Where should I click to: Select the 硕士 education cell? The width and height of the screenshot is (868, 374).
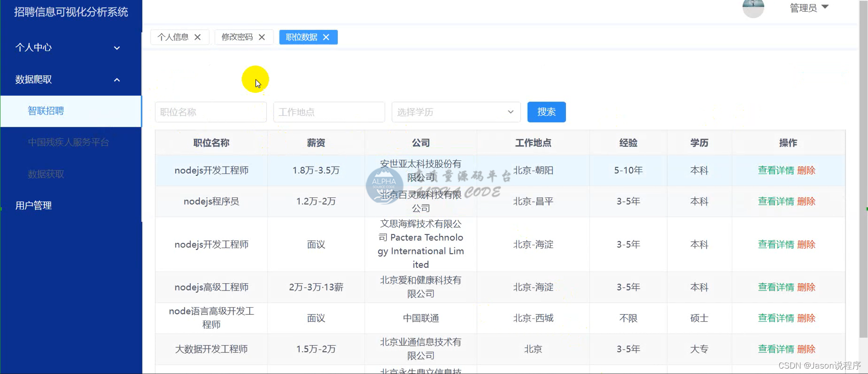tap(699, 318)
